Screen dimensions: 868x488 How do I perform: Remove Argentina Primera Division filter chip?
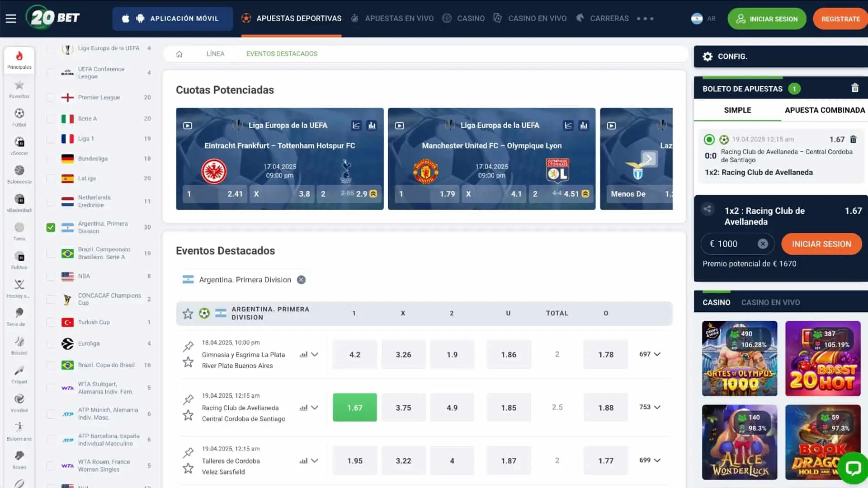[301, 280]
